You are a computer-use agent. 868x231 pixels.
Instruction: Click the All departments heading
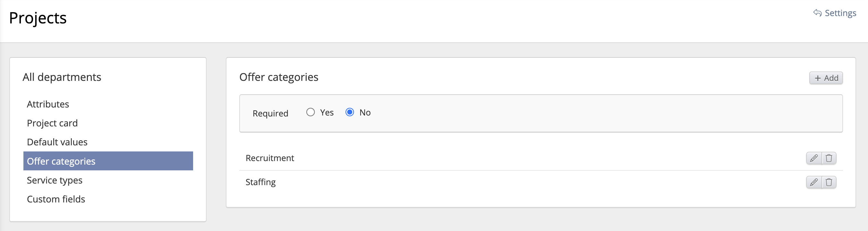tap(62, 77)
